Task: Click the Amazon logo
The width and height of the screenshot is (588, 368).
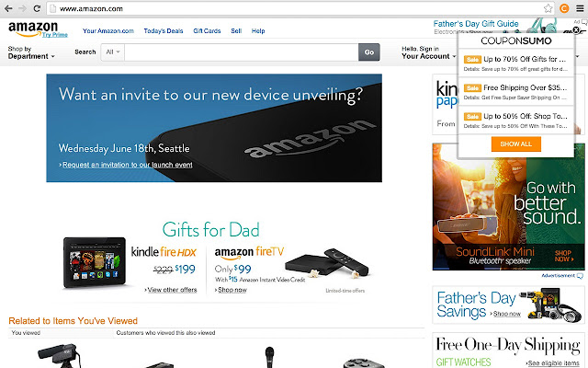Action: click(33, 29)
